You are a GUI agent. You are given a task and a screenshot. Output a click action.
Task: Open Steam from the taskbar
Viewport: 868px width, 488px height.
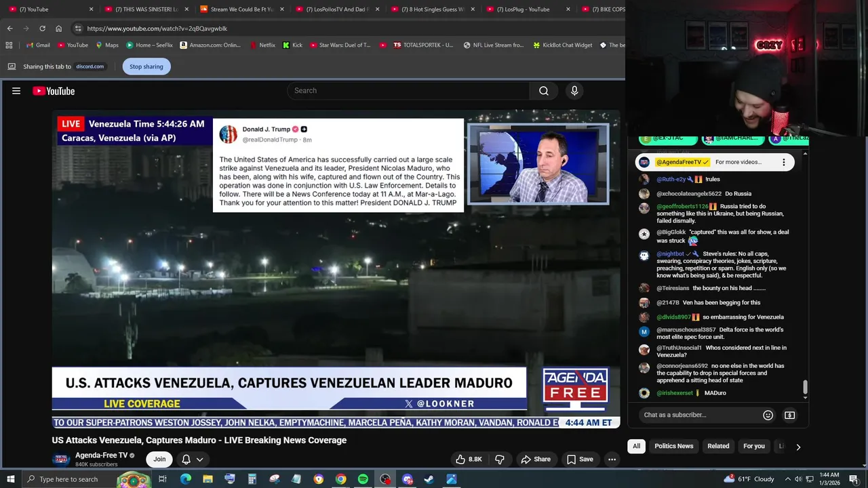point(429,479)
